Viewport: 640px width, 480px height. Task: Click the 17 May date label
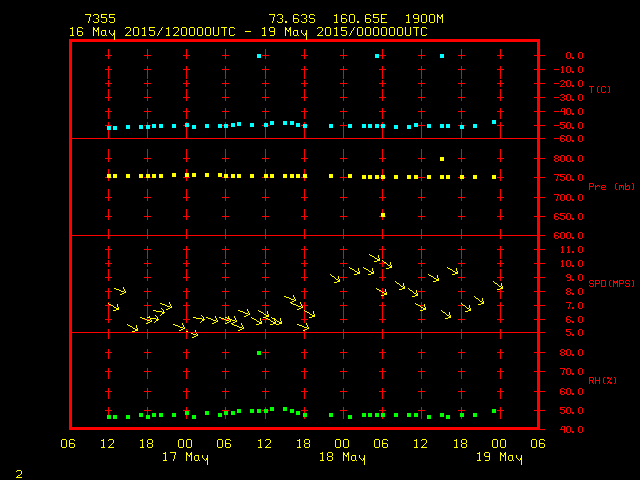pos(185,458)
